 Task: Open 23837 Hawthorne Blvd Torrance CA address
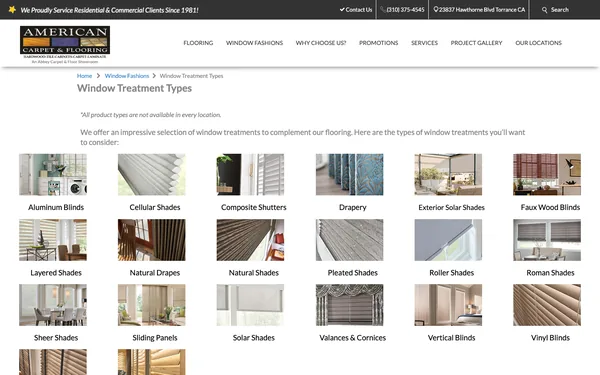click(x=482, y=10)
